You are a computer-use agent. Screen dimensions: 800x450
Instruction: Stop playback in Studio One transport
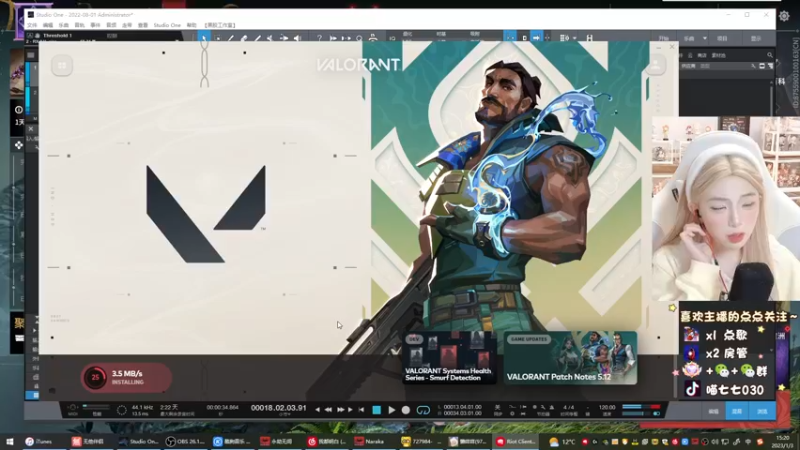[x=377, y=410]
